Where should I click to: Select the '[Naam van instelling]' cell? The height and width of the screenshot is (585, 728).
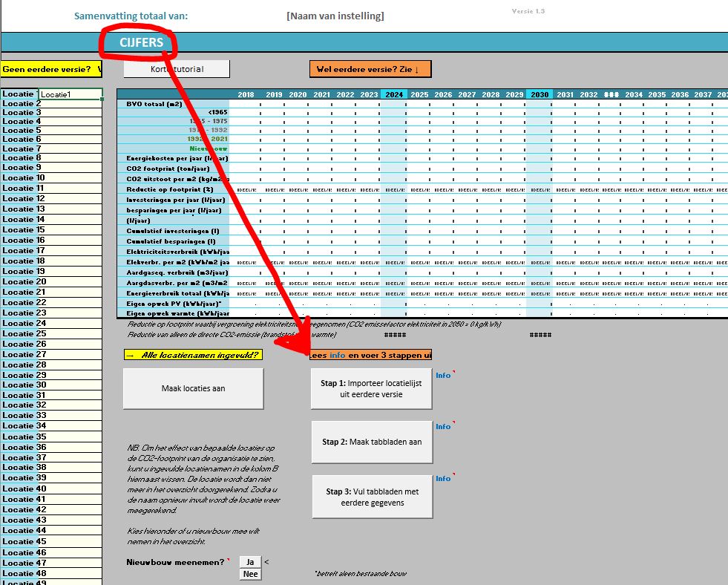point(335,16)
